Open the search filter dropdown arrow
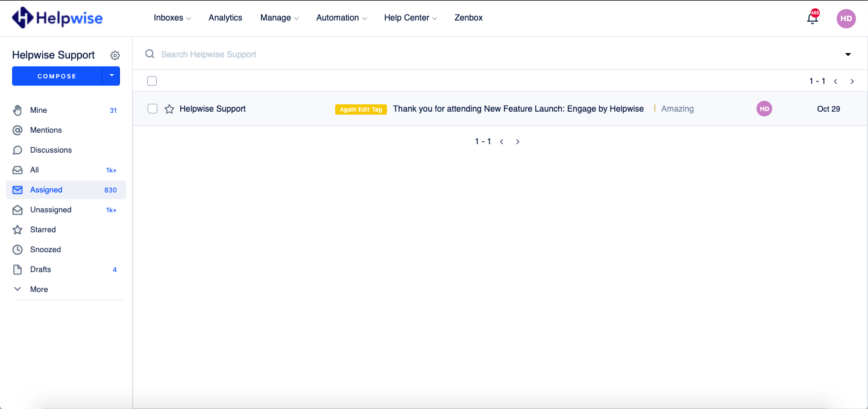The image size is (868, 409). click(x=848, y=54)
